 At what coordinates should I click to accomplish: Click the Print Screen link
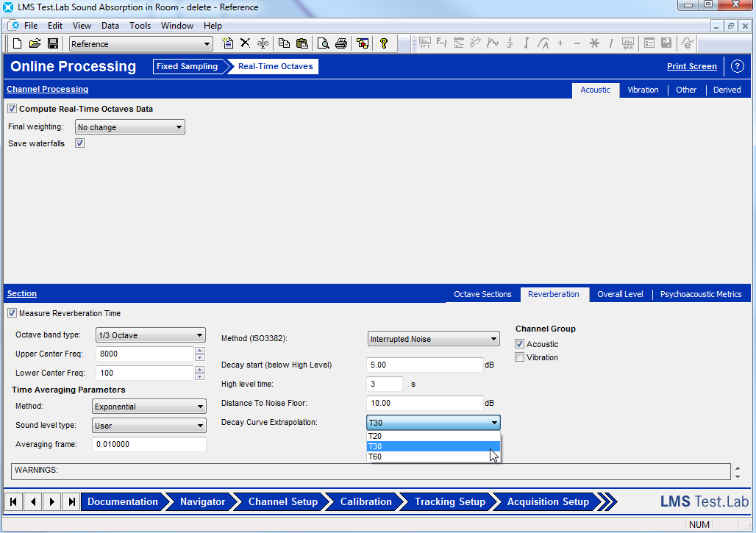[x=692, y=66]
